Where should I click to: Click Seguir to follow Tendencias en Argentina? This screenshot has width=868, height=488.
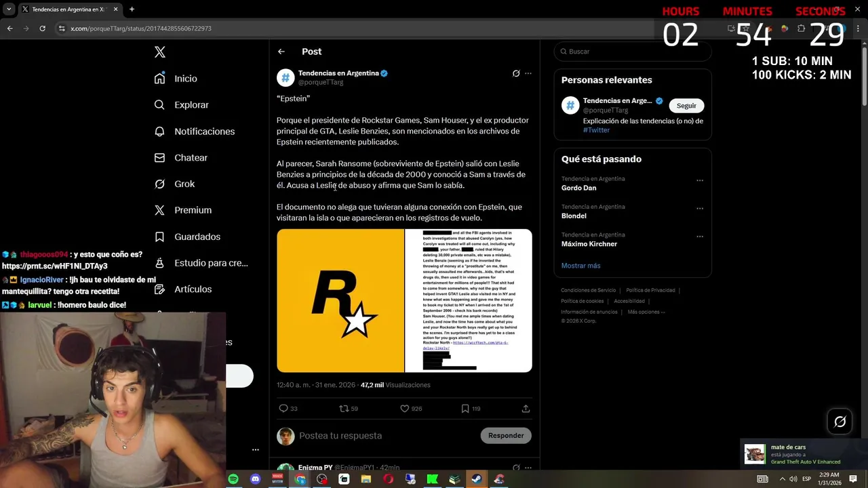pyautogui.click(x=686, y=106)
